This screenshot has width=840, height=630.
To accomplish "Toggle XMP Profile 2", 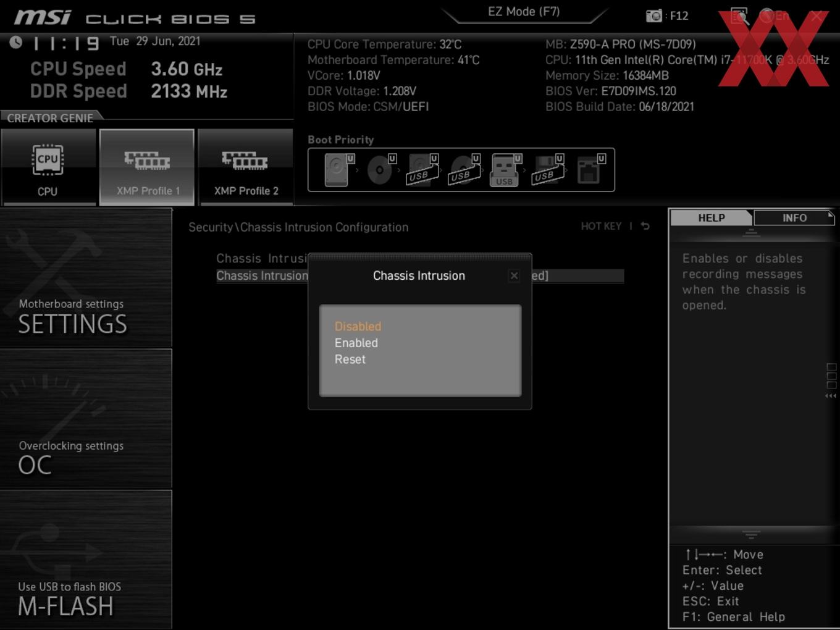I will click(246, 167).
